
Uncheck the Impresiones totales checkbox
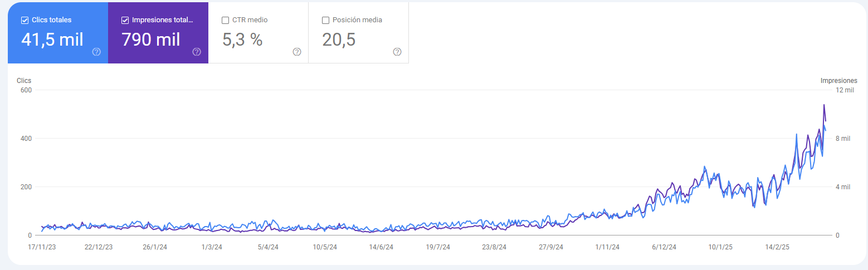pos(125,20)
